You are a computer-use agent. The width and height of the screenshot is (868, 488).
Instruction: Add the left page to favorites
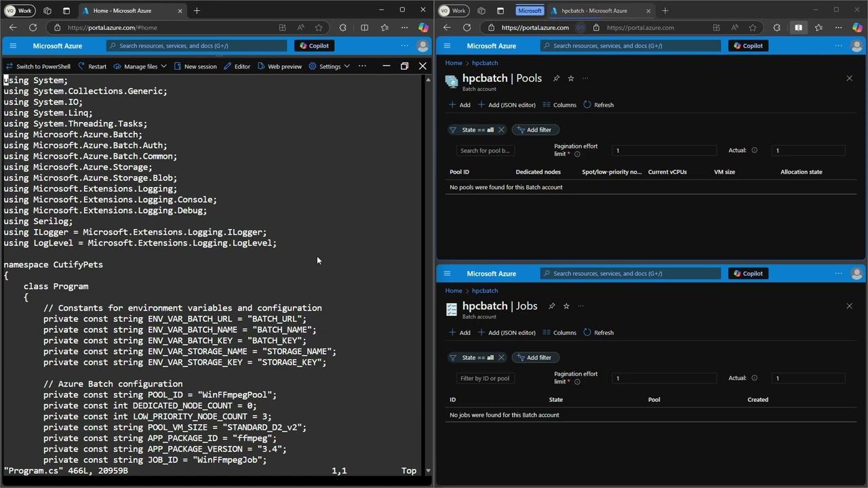coord(319,28)
